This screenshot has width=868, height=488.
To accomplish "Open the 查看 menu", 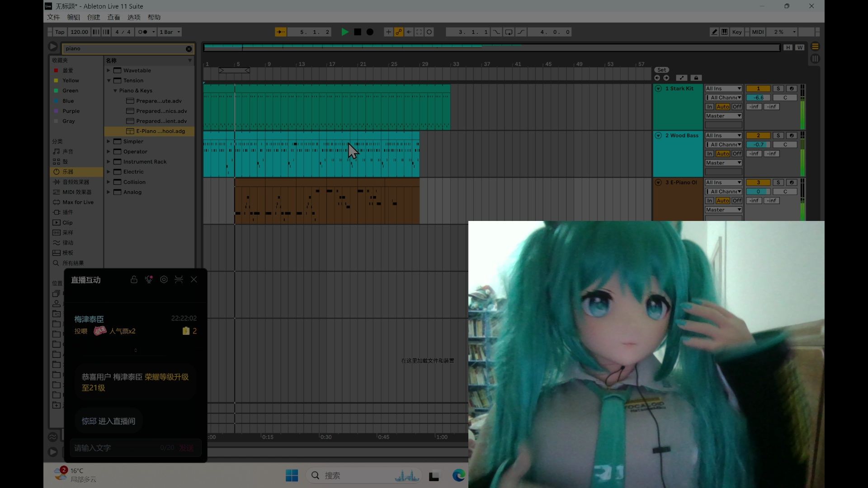I will coord(113,17).
